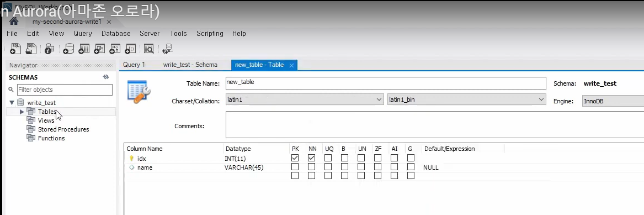
Task: Select Functions in the schema tree
Action: click(x=51, y=138)
